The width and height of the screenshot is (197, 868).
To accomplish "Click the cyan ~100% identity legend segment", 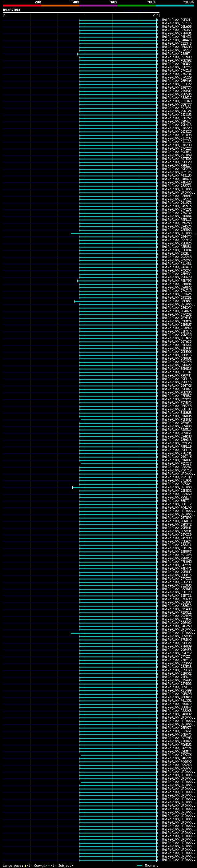I will (x=175, y=6).
